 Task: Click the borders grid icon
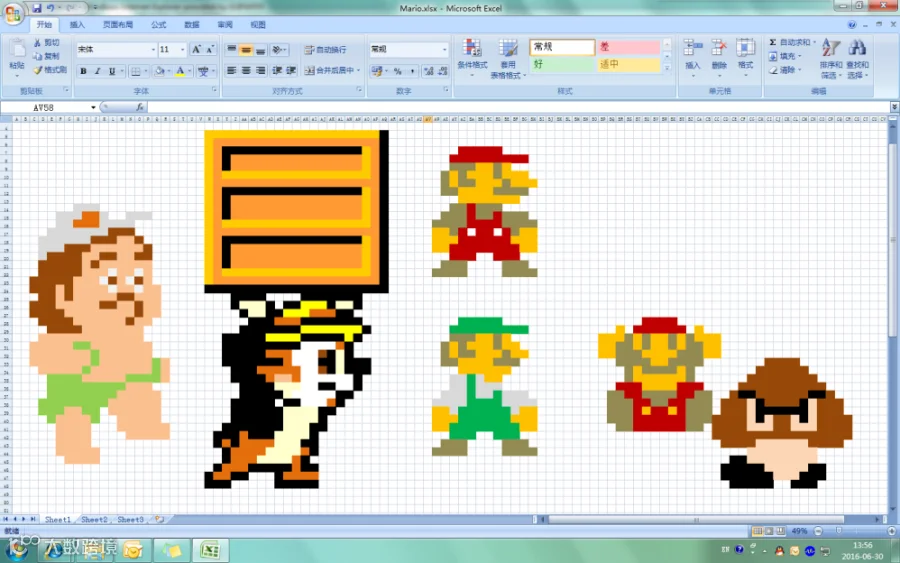pos(135,71)
